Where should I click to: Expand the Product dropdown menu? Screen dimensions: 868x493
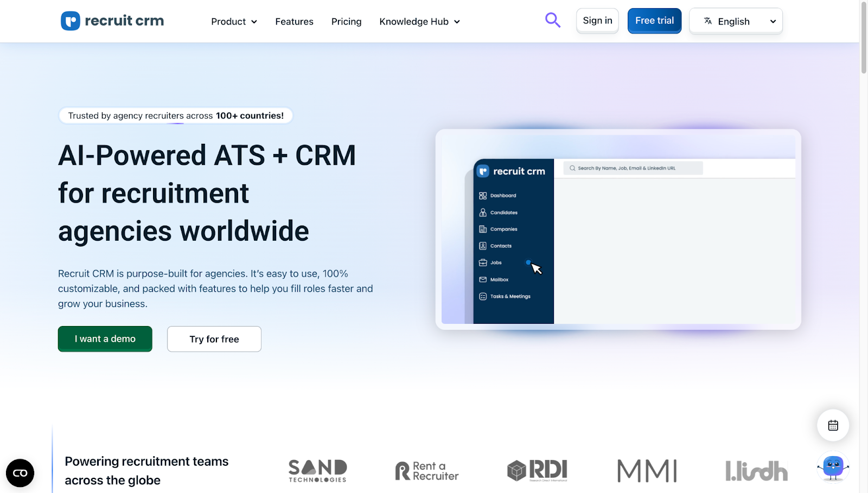(234, 22)
